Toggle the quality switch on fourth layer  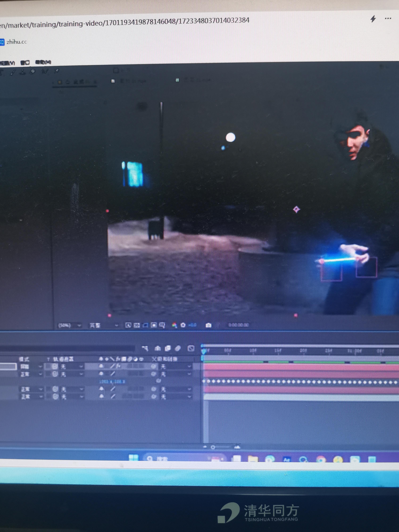113,396
